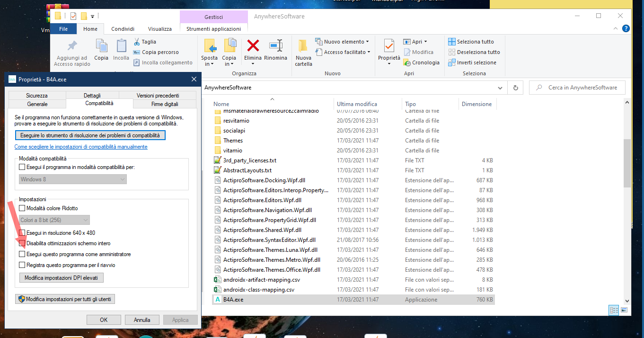Sort files by the Dimensione column

coord(477,104)
